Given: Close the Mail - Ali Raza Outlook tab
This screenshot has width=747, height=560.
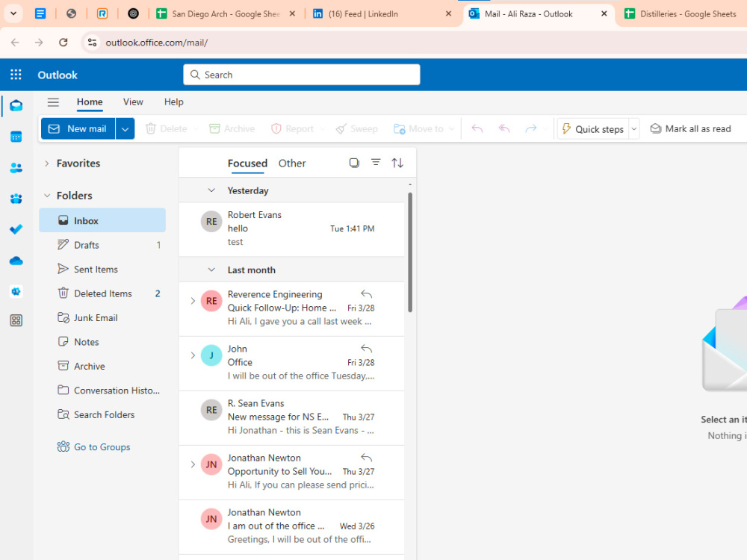Looking at the screenshot, I should pyautogui.click(x=604, y=13).
